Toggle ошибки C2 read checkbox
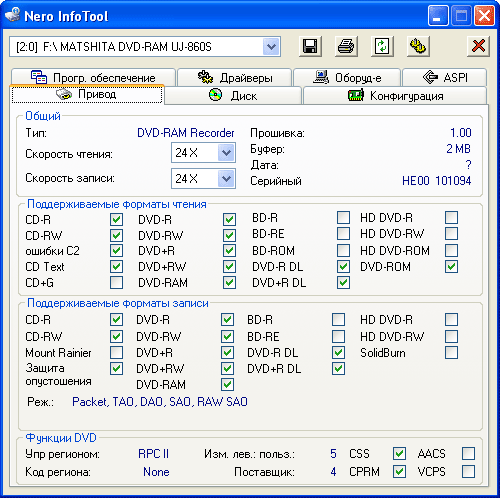 116,251
